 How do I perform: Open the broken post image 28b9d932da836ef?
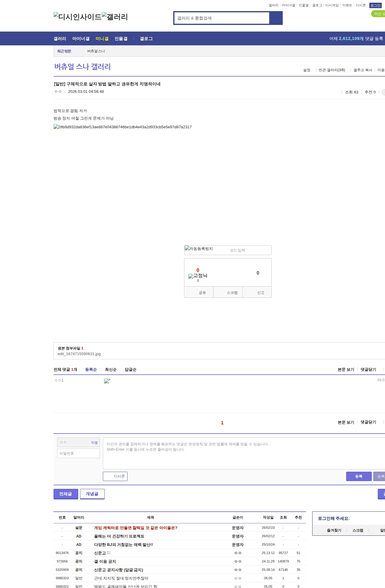coord(123,127)
